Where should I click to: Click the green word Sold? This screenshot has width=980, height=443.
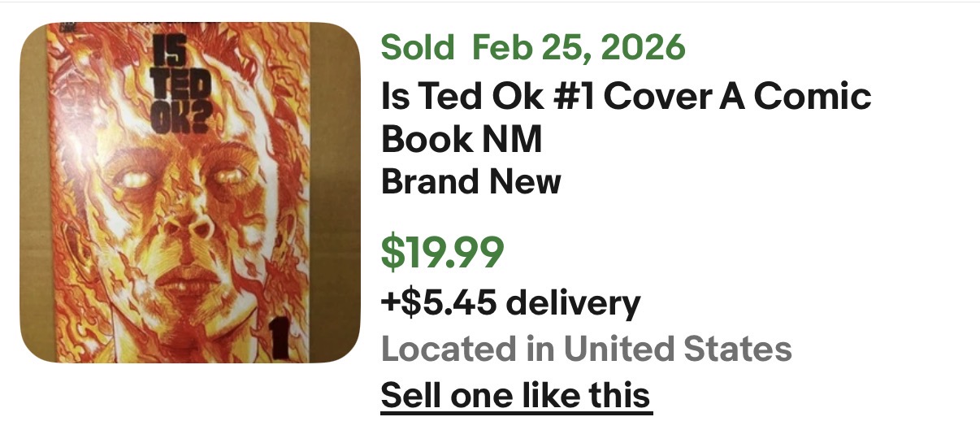pyautogui.click(x=417, y=48)
